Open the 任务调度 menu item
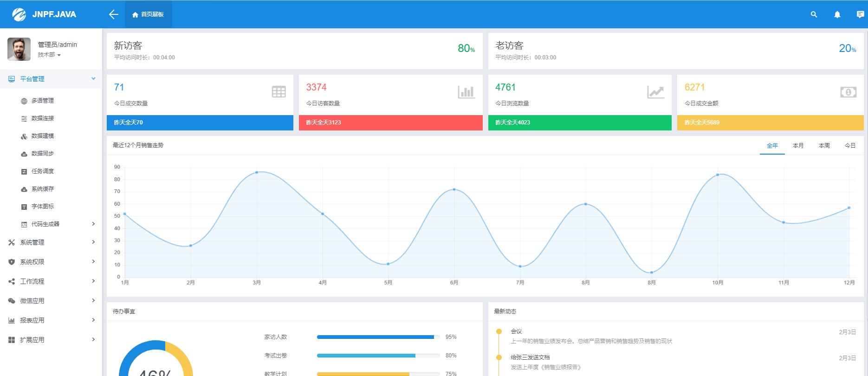 pyautogui.click(x=43, y=171)
